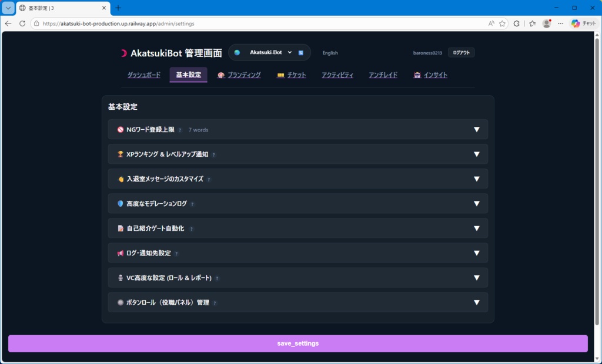This screenshot has width=602, height=364.
Task: Click the microphone icon on VC高度な設定
Action: [x=121, y=277]
